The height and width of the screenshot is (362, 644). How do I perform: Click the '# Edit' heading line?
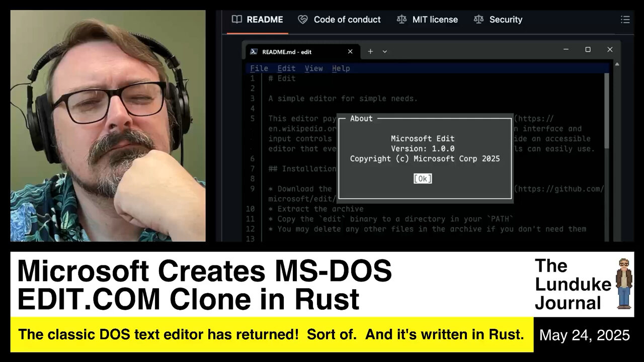[x=282, y=78]
